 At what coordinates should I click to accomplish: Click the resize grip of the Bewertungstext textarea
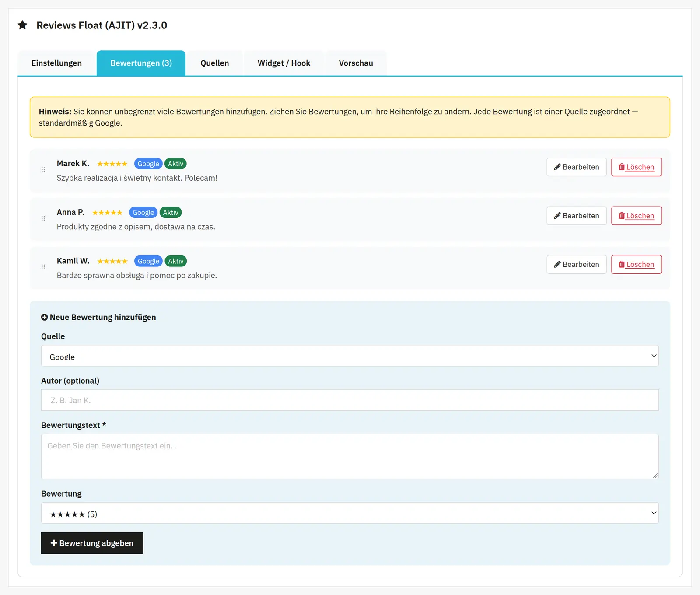click(x=655, y=475)
